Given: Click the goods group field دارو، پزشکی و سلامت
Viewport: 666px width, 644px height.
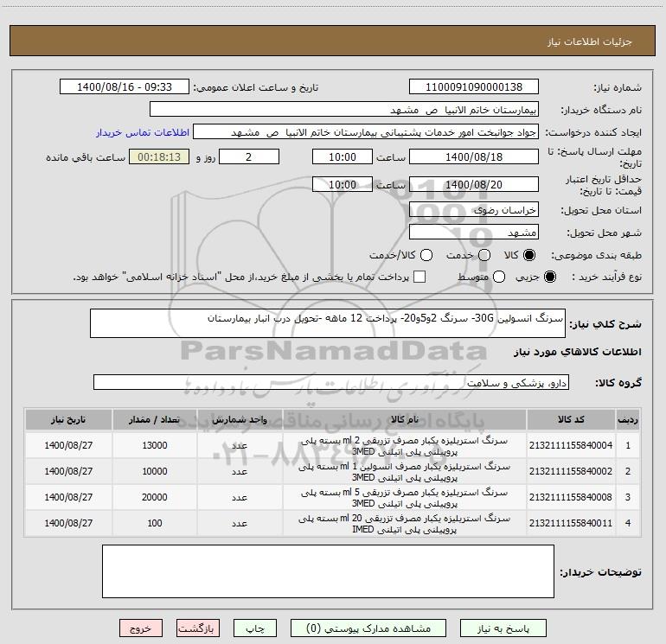Looking at the screenshot, I should click(331, 382).
